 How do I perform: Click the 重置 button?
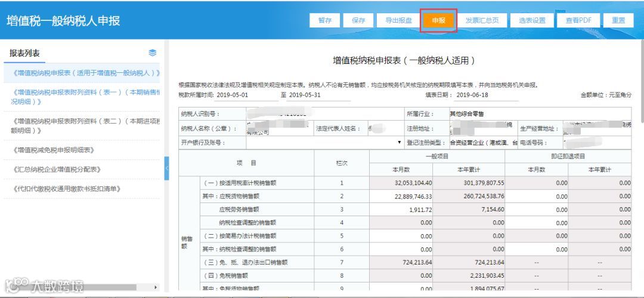(x=618, y=20)
